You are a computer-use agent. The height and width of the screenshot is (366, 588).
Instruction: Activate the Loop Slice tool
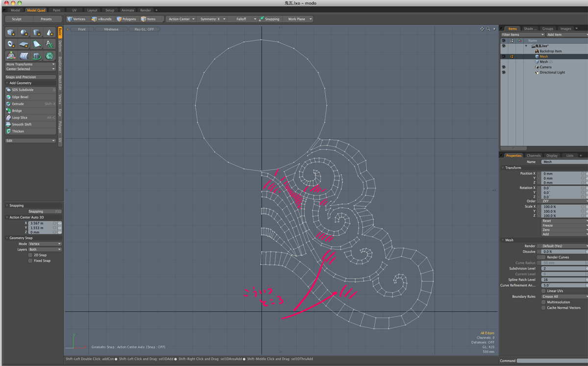pyautogui.click(x=30, y=118)
